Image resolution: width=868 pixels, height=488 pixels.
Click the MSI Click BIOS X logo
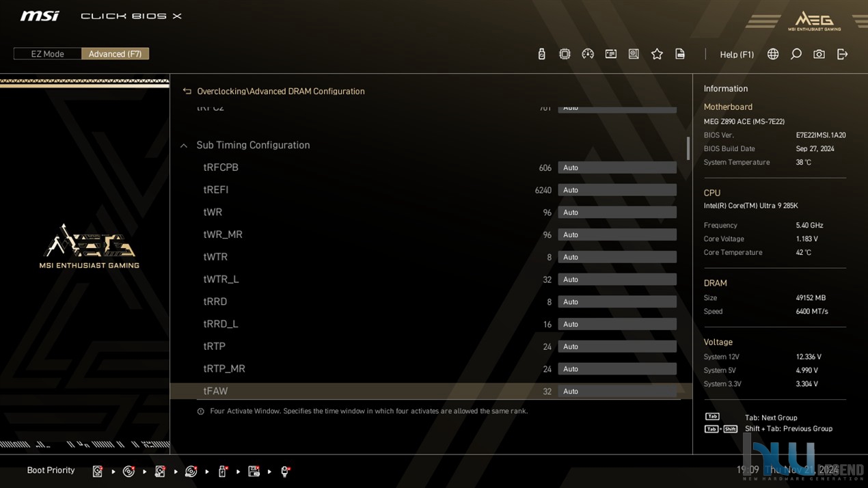101,16
